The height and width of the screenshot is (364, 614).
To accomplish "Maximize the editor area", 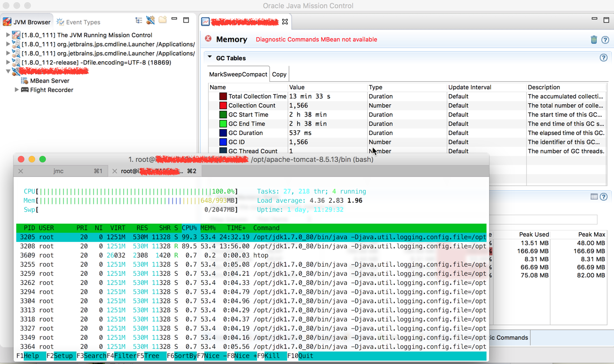I will 606,20.
